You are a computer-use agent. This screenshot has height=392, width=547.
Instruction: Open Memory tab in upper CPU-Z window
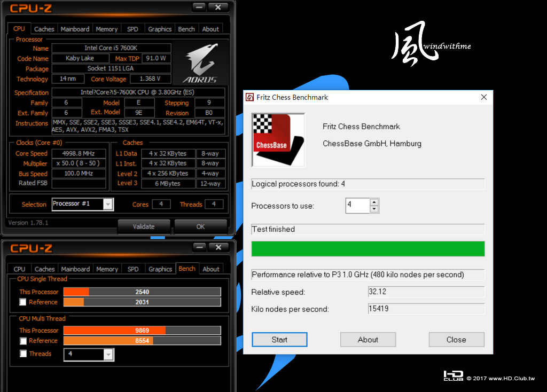[106, 29]
